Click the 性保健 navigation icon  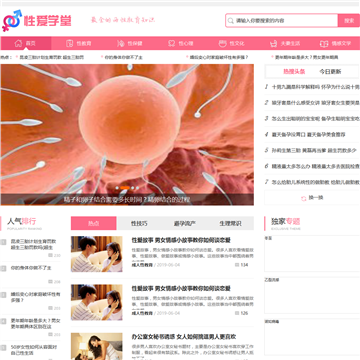(121, 43)
